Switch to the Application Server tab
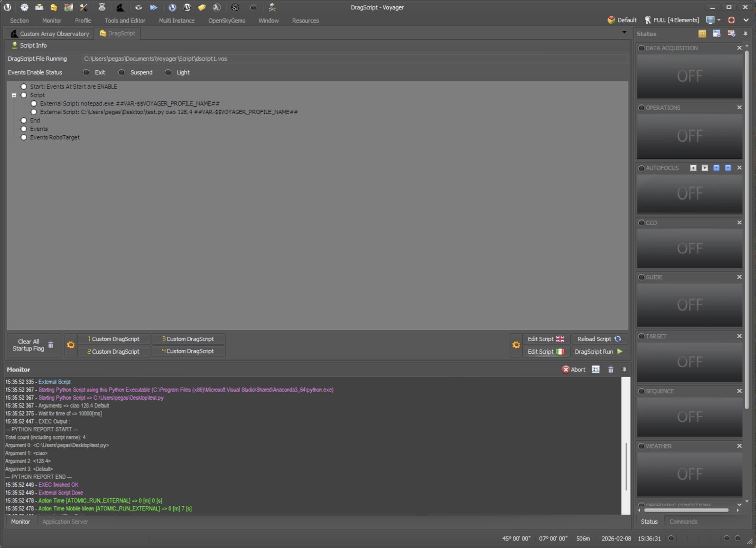 click(65, 522)
